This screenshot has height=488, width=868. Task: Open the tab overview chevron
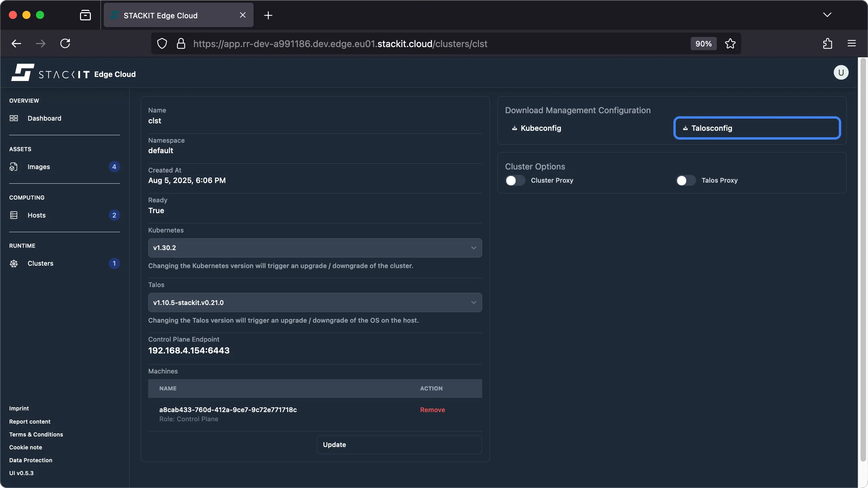point(827,15)
